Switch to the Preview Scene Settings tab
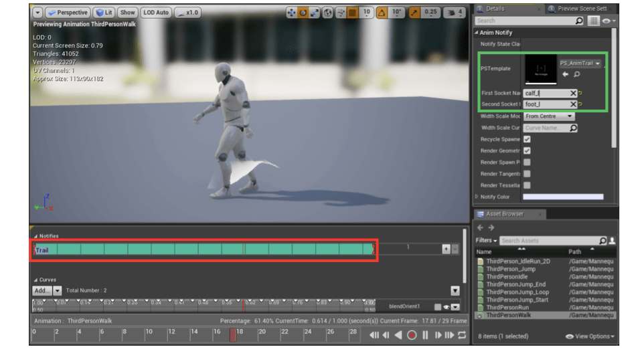The image size is (644, 349). point(581,9)
